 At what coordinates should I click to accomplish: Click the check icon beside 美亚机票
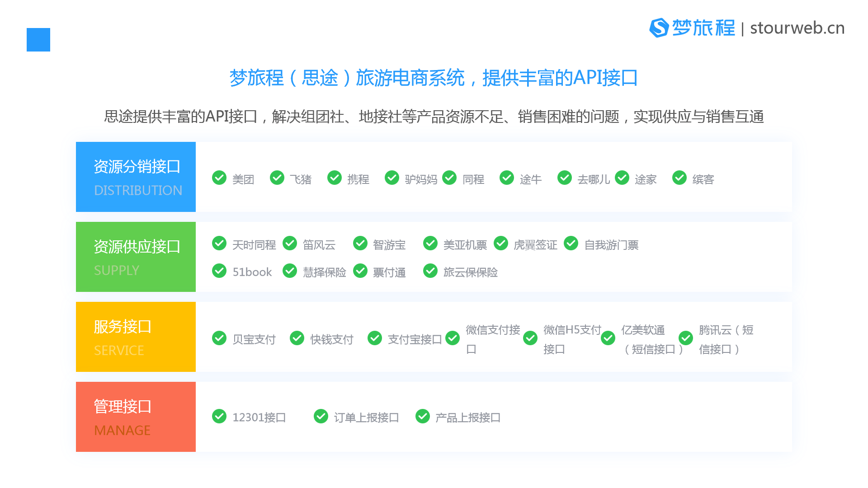coord(430,244)
